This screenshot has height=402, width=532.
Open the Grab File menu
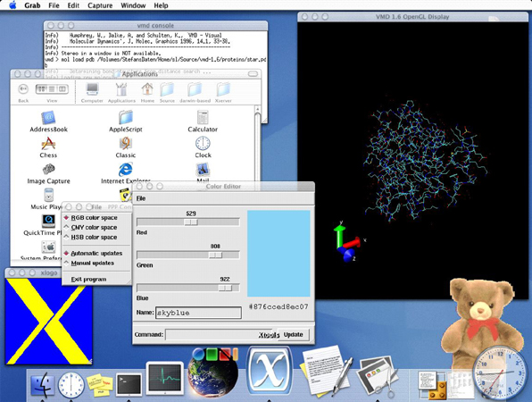coord(54,5)
